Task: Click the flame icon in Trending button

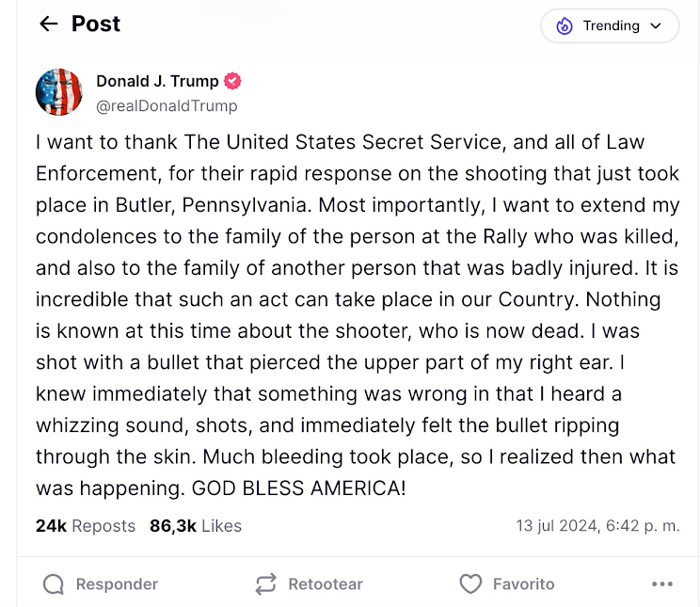Action: tap(565, 26)
